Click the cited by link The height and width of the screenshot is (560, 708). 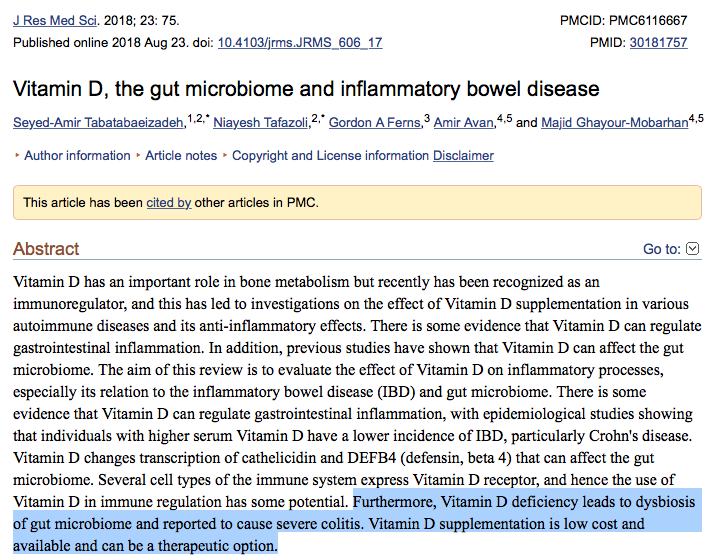168,203
